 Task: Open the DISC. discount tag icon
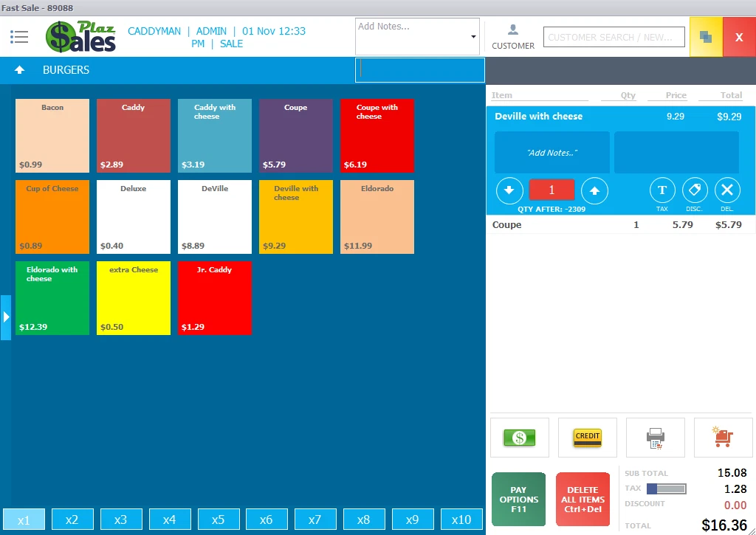(695, 190)
